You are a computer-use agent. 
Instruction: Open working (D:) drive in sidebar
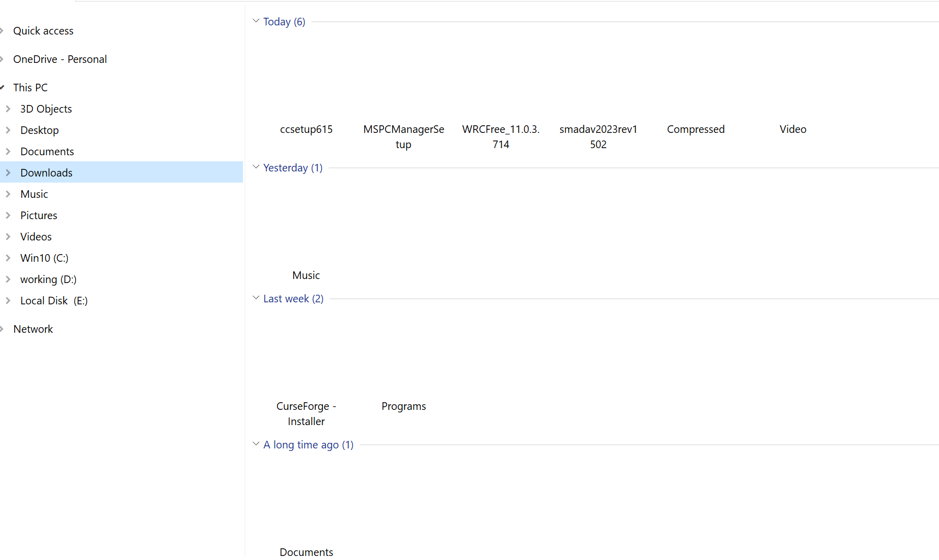pyautogui.click(x=48, y=279)
